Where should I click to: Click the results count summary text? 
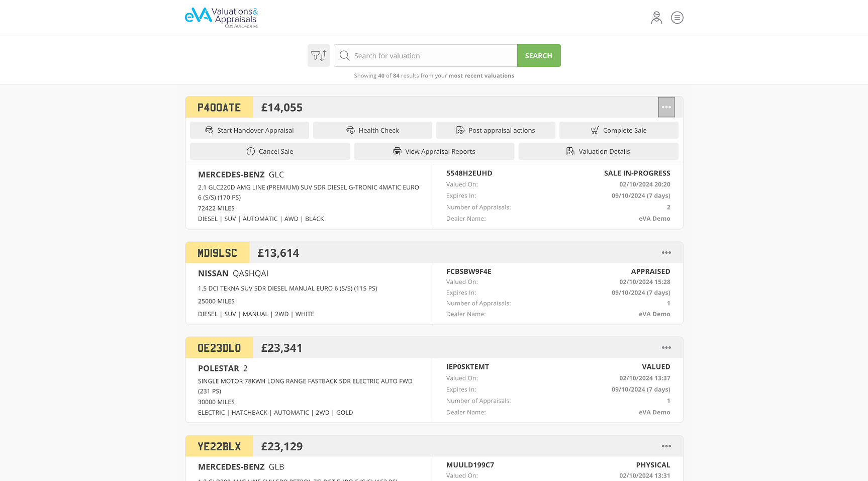coord(434,76)
